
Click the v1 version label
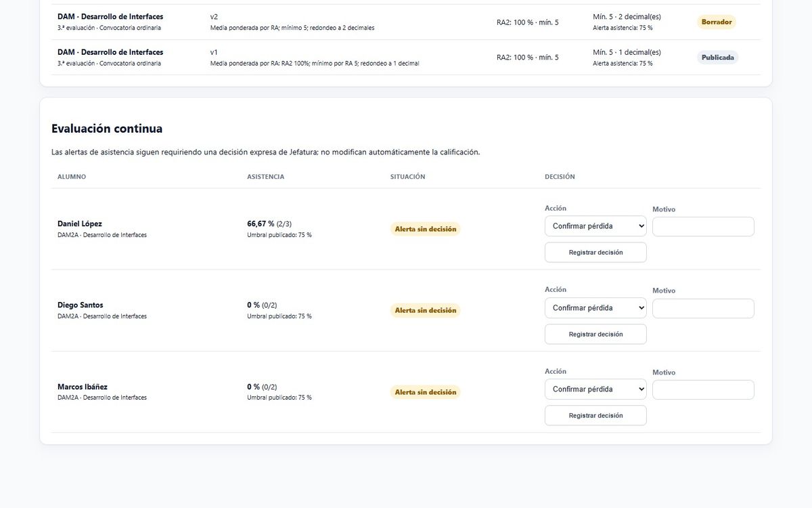[x=215, y=52]
